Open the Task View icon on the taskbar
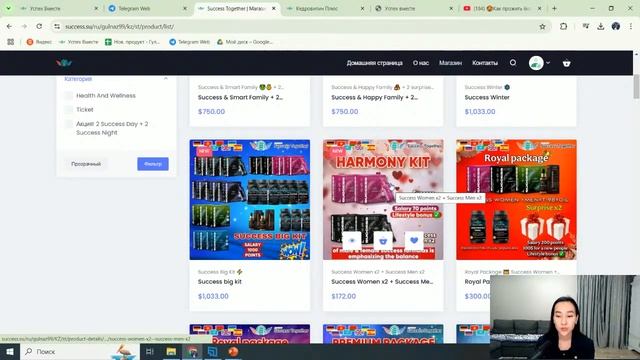The image size is (640, 360). point(149,351)
